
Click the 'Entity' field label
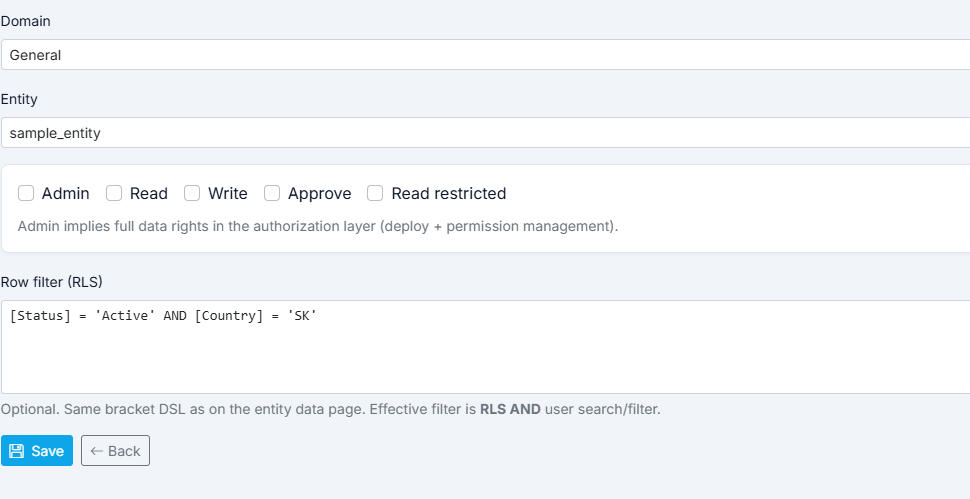click(19, 99)
